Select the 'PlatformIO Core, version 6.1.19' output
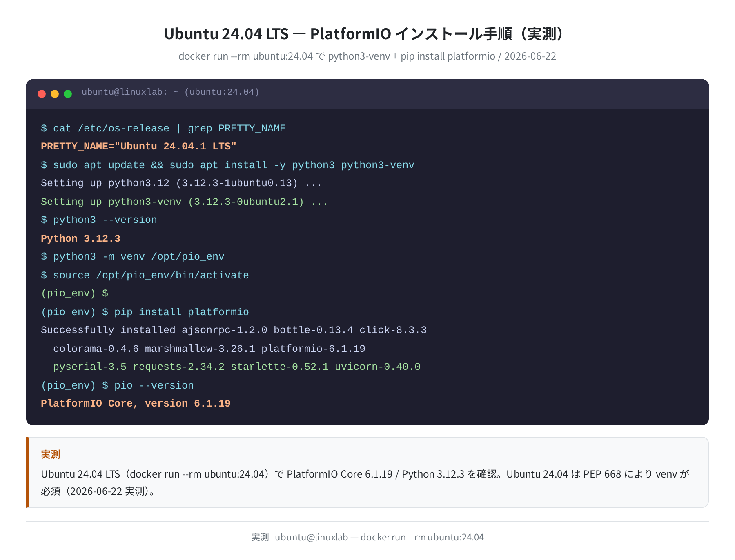 coord(136,403)
